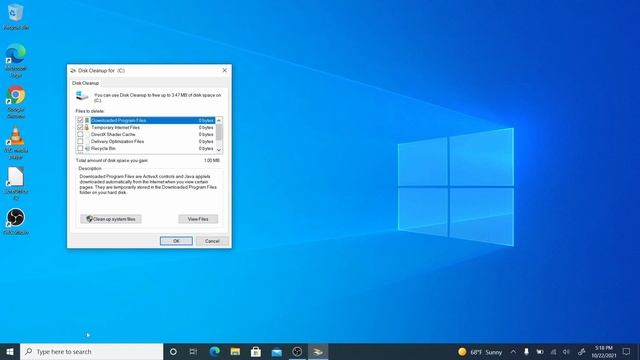This screenshot has width=640, height=360.
Task: Confirm Disk Cleanup with OK
Action: (176, 241)
